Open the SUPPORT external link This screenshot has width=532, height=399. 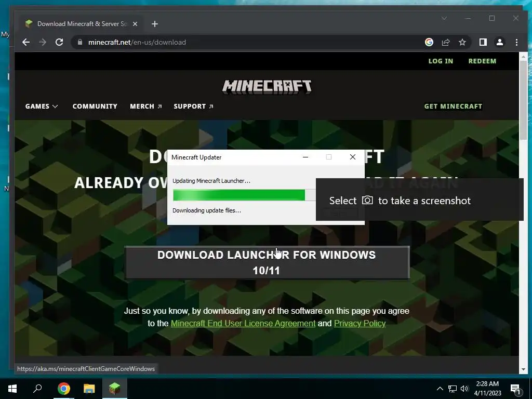pyautogui.click(x=193, y=106)
